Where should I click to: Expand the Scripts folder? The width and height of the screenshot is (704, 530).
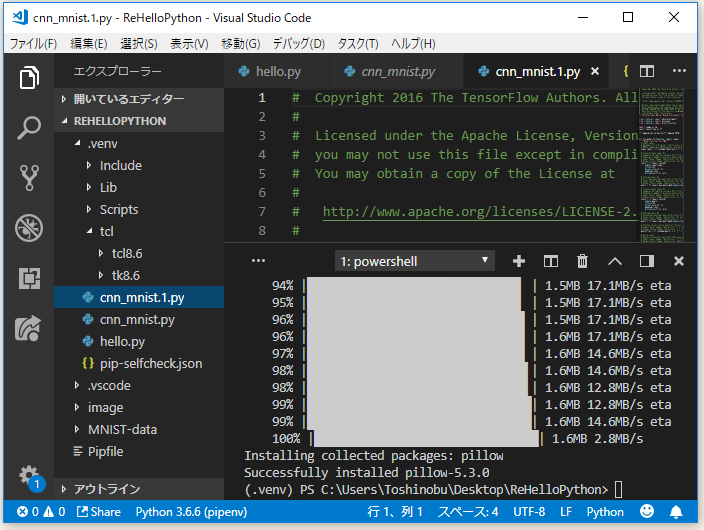(139, 210)
